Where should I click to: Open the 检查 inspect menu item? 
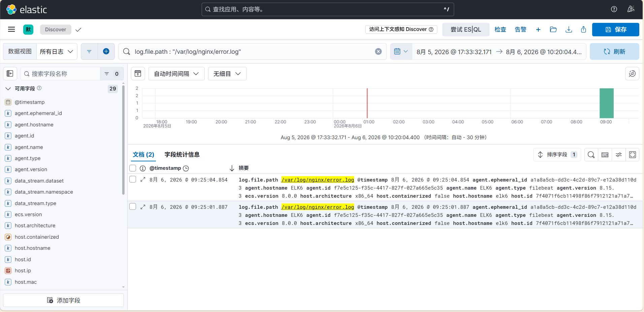click(x=500, y=30)
